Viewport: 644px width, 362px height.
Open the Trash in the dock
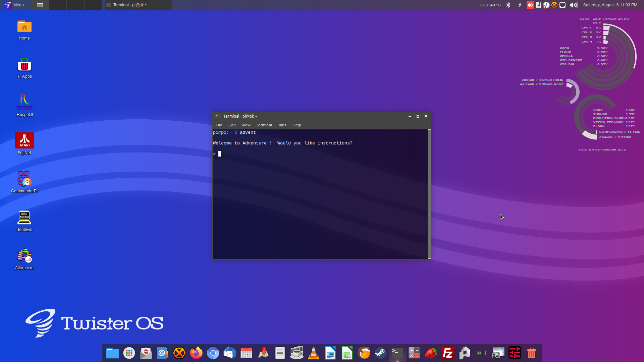pos(532,353)
